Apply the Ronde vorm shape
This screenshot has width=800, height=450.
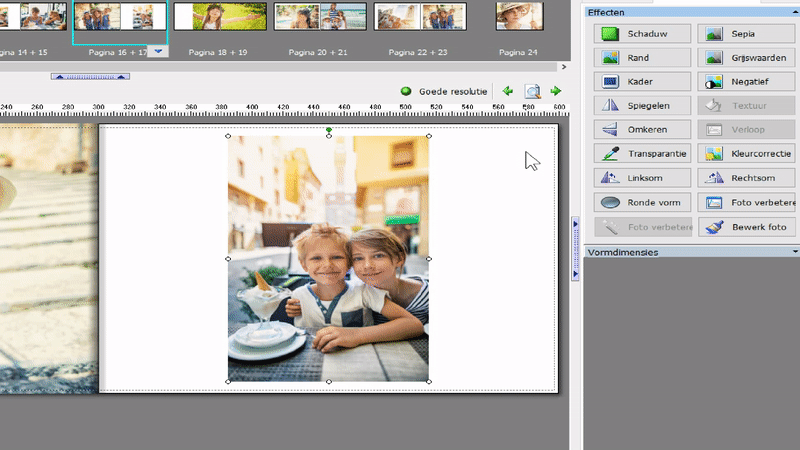pyautogui.click(x=644, y=202)
